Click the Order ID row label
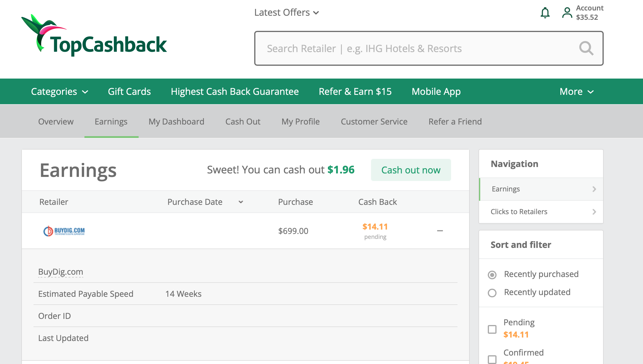The height and width of the screenshot is (364, 643). tap(54, 316)
